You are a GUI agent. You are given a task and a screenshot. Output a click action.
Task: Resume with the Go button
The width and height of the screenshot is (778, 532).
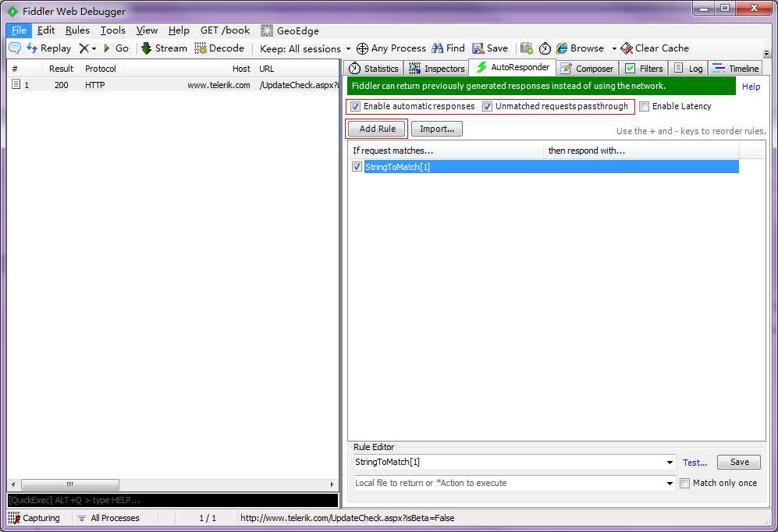[x=115, y=48]
